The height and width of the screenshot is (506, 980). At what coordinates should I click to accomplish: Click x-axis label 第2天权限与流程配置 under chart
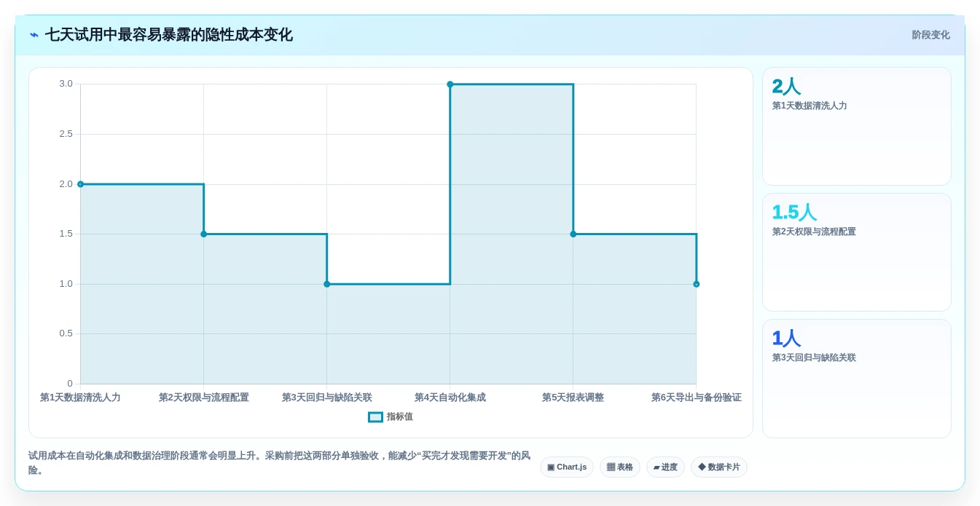204,398
